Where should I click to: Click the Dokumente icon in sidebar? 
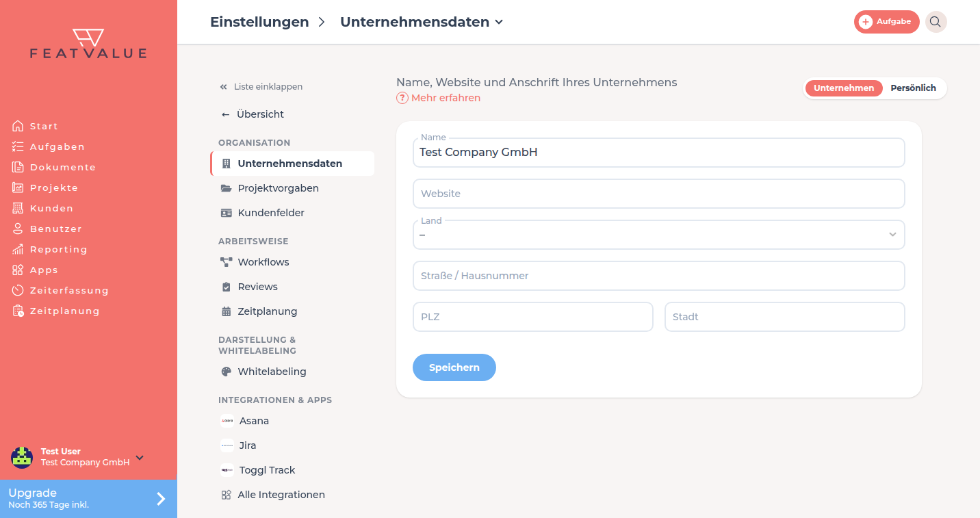pyautogui.click(x=18, y=167)
